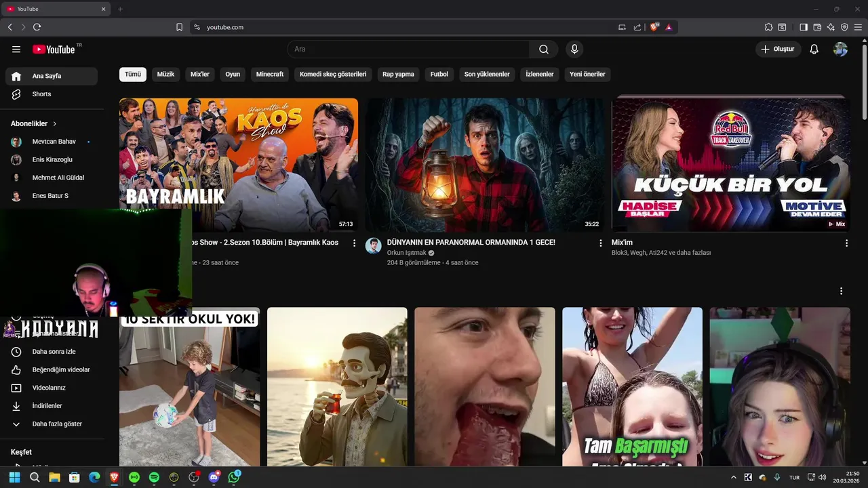The image size is (868, 488).
Task: Open the Orkun Işıtmak channel avatar
Action: [374, 245]
